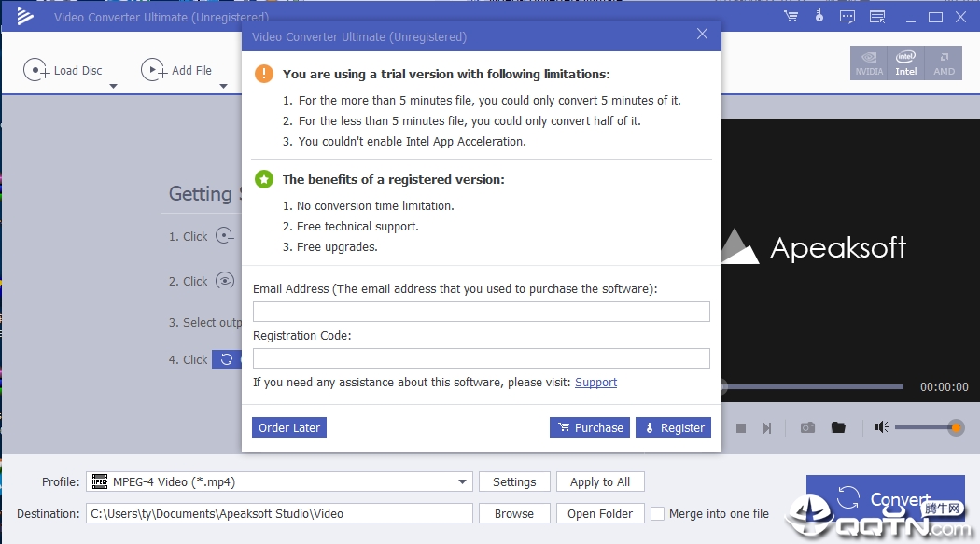Open the menu list icon in title bar
The width and height of the screenshot is (980, 544).
pyautogui.click(x=877, y=17)
